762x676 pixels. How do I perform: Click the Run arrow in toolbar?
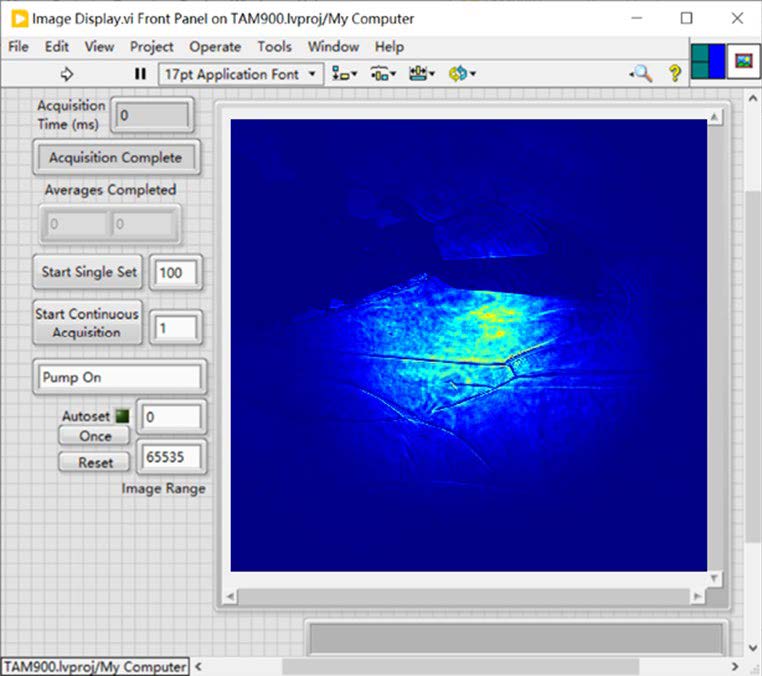[x=68, y=74]
